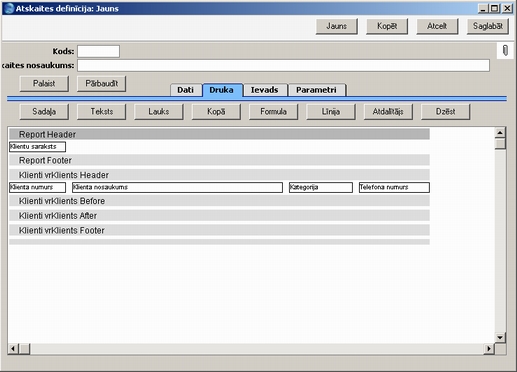
Task: Focus the Kods input field
Action: (x=98, y=51)
